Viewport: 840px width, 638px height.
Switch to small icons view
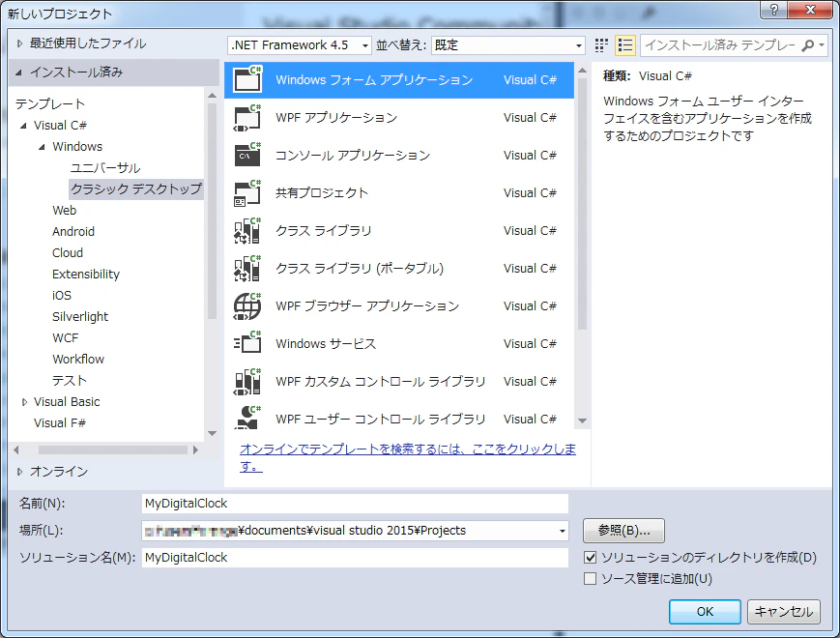point(600,44)
